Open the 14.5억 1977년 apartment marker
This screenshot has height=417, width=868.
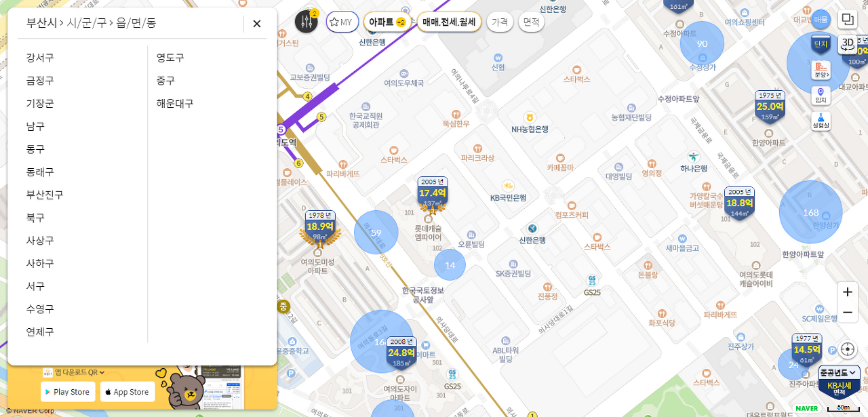(806, 350)
